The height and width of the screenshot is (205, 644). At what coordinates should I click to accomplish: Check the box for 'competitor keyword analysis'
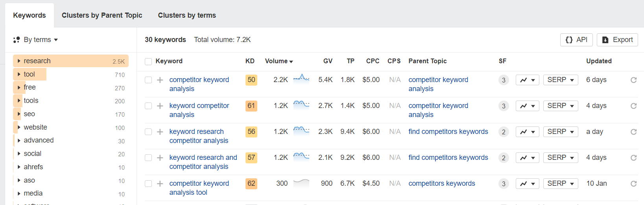point(148,80)
